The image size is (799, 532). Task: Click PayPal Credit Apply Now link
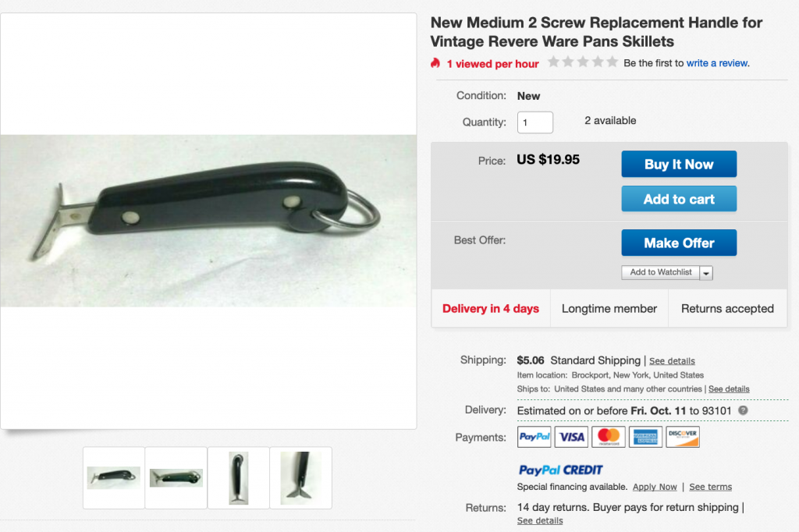pos(655,487)
